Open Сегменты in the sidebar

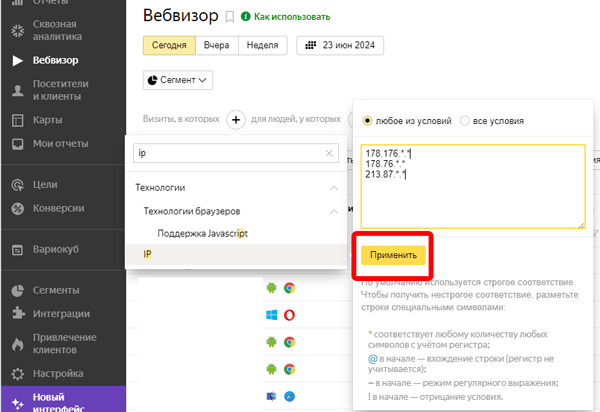point(56,290)
